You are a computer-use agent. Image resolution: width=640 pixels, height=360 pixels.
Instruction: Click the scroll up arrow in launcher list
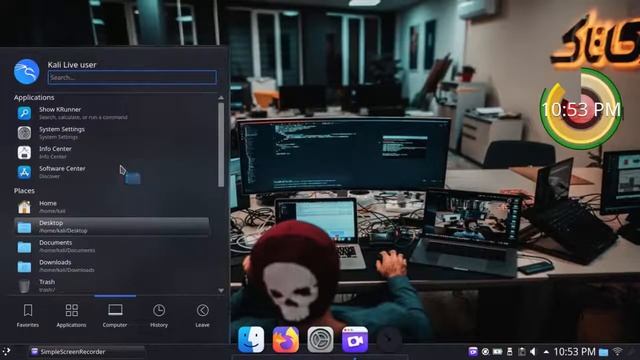221,98
